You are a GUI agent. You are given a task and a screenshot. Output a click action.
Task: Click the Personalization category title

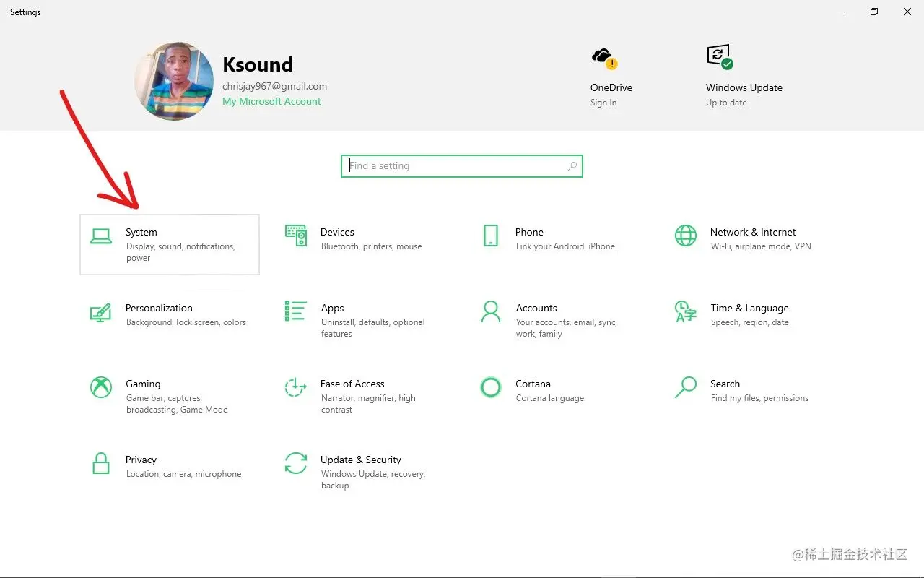click(159, 308)
